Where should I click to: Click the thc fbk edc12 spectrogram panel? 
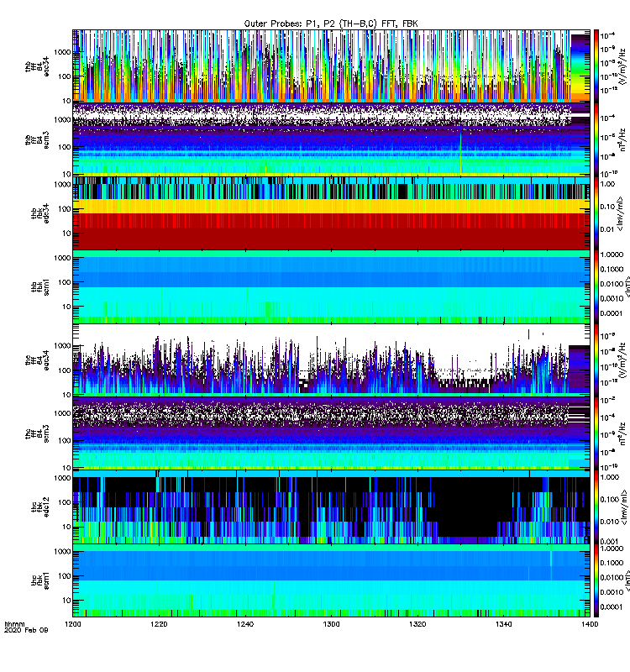tap(331, 507)
